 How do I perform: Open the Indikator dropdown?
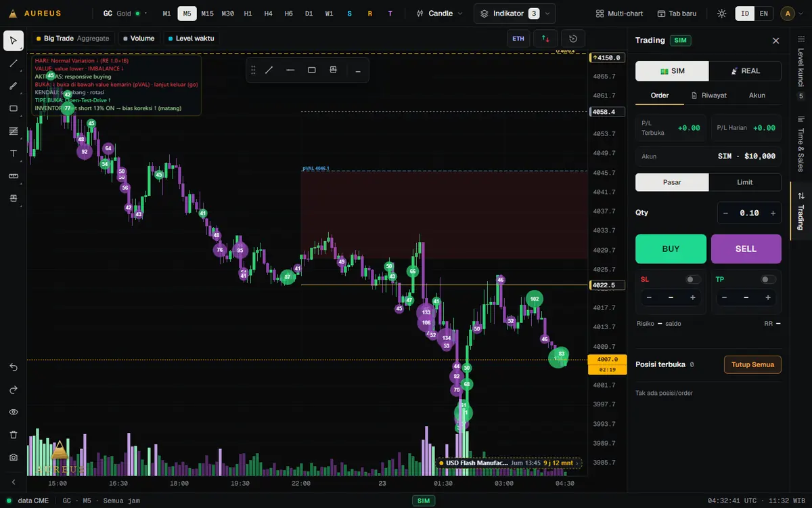pyautogui.click(x=515, y=14)
